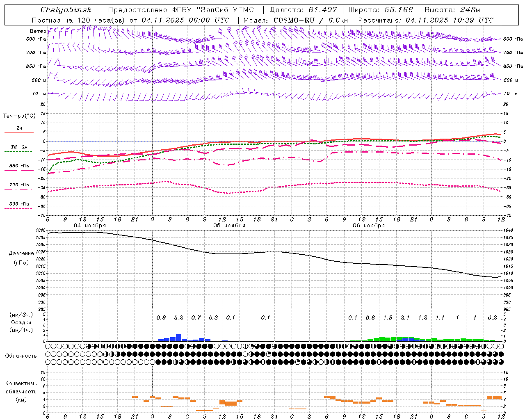This screenshot has width=525, height=420.
Task: Select the ФГБУ "ЗапСиб УГМС" provider text
Action: [x=216, y=10]
